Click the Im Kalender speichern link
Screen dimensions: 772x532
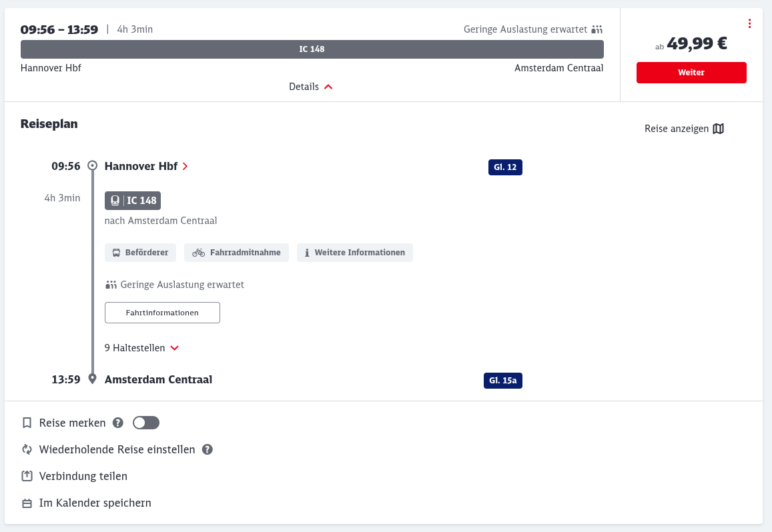point(95,503)
